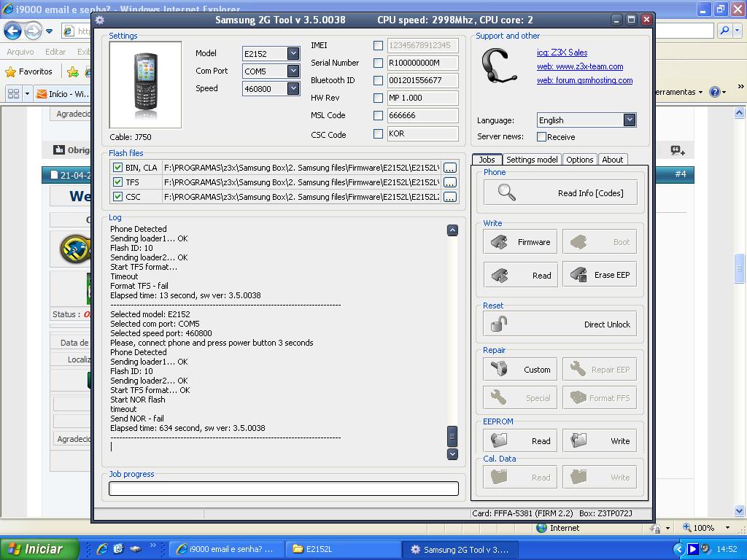
Task: Expand the Com Port dropdown
Action: click(293, 71)
